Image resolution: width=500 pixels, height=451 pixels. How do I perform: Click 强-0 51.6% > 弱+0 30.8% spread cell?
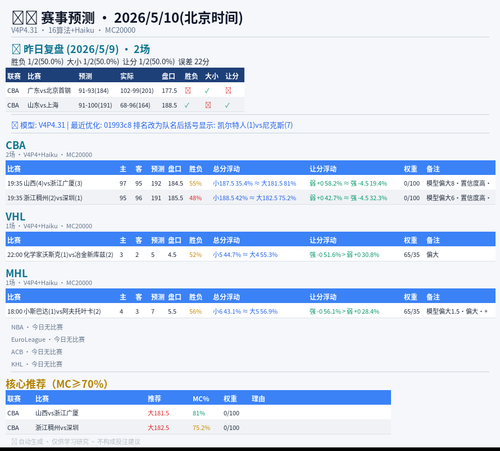pos(344,255)
